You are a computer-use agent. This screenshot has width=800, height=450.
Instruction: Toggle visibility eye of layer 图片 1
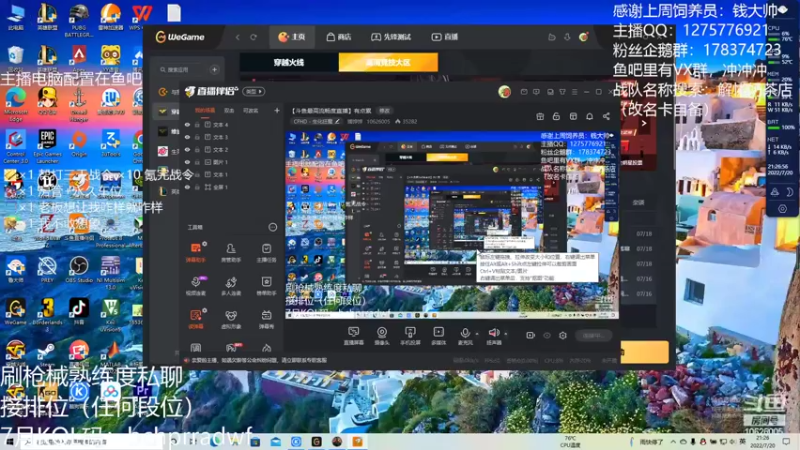tap(188, 162)
